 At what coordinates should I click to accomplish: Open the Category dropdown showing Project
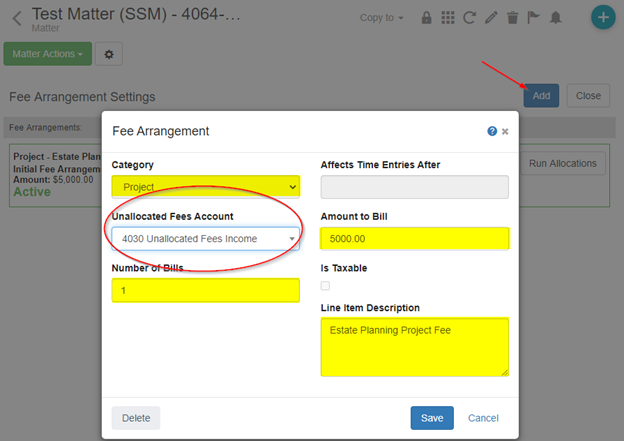pyautogui.click(x=206, y=186)
